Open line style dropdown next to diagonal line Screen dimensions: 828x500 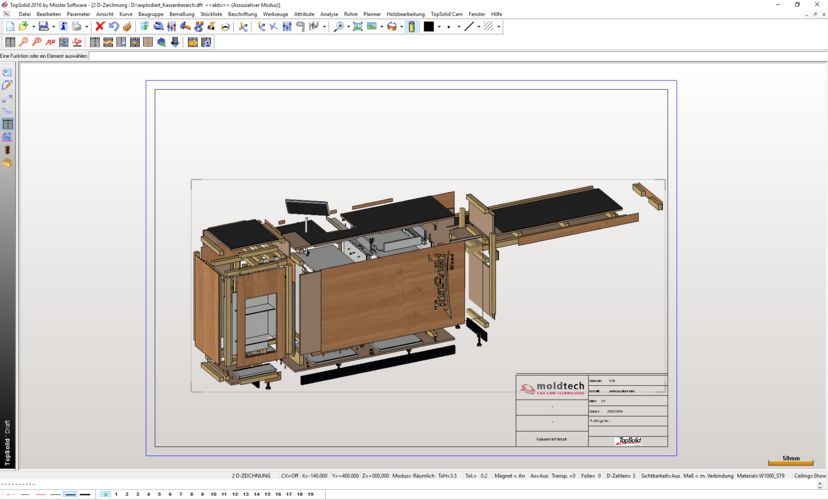478,26
